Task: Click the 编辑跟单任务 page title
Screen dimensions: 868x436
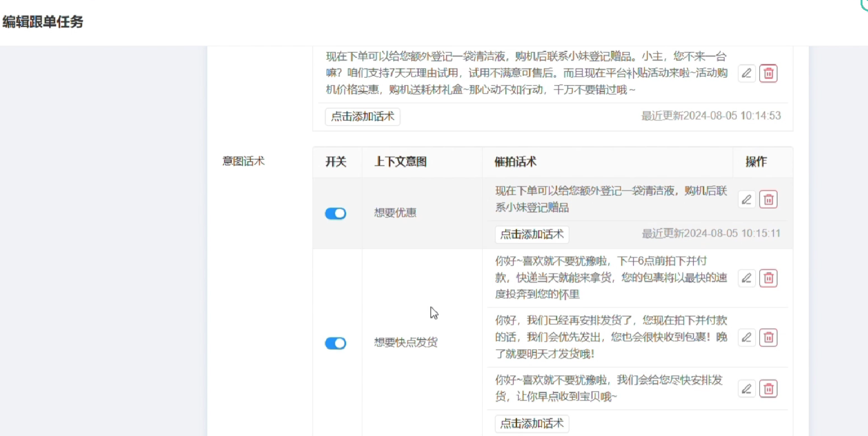Action: coord(43,22)
